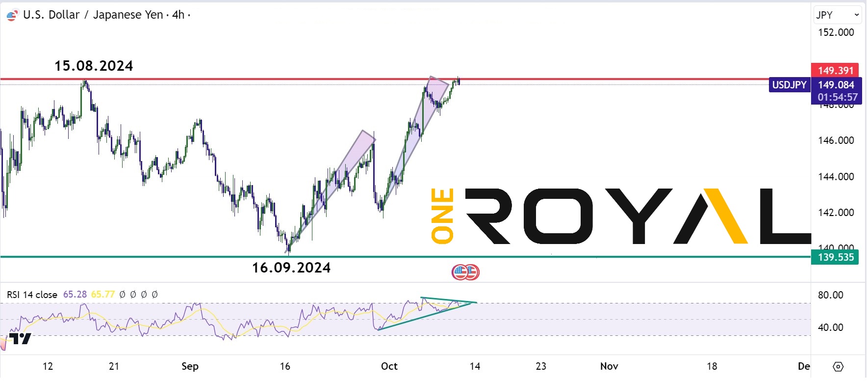Click the Oct label on time axis
Viewport: 868px width, 382px height.
coord(389,366)
